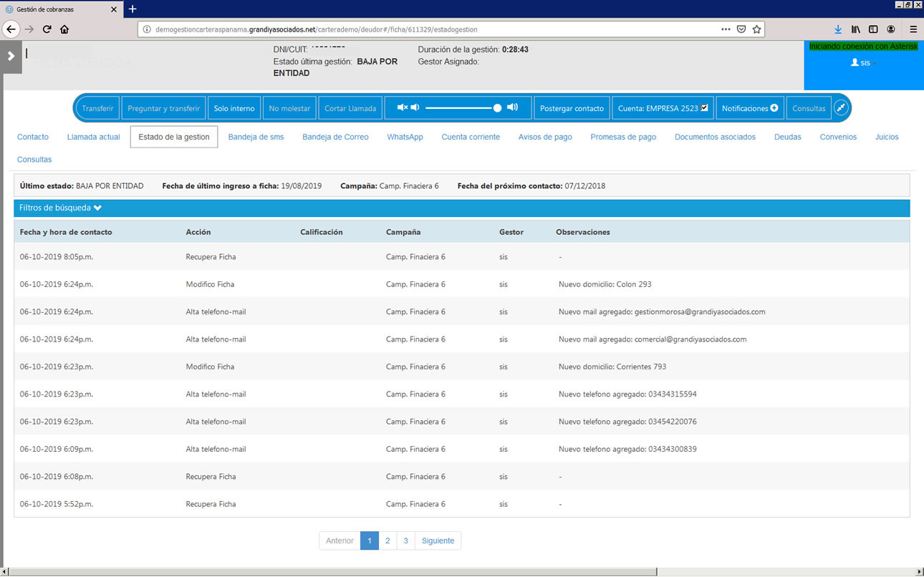Click the Siguiente pagination link
The height and width of the screenshot is (577, 924).
click(x=438, y=540)
